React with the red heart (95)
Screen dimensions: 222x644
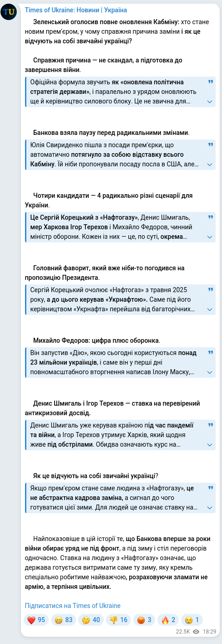click(37, 620)
